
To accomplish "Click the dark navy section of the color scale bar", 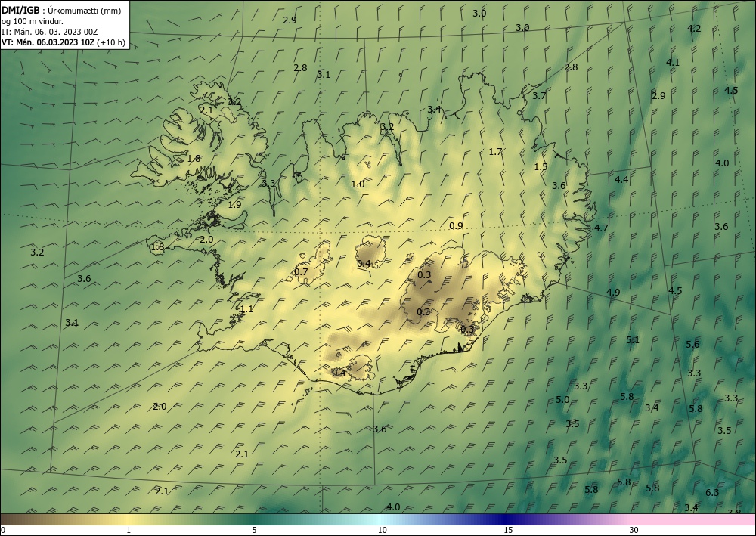I will coord(507,519).
